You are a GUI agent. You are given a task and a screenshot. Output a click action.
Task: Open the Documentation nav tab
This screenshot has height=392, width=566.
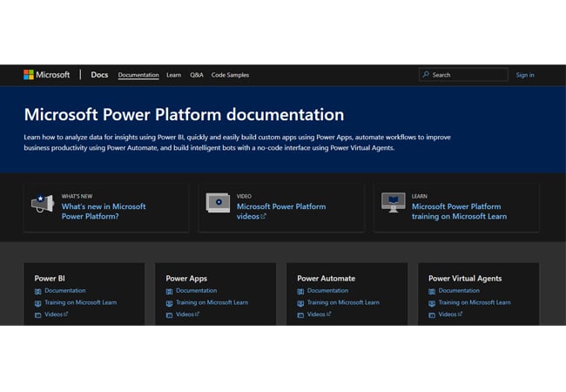(138, 75)
